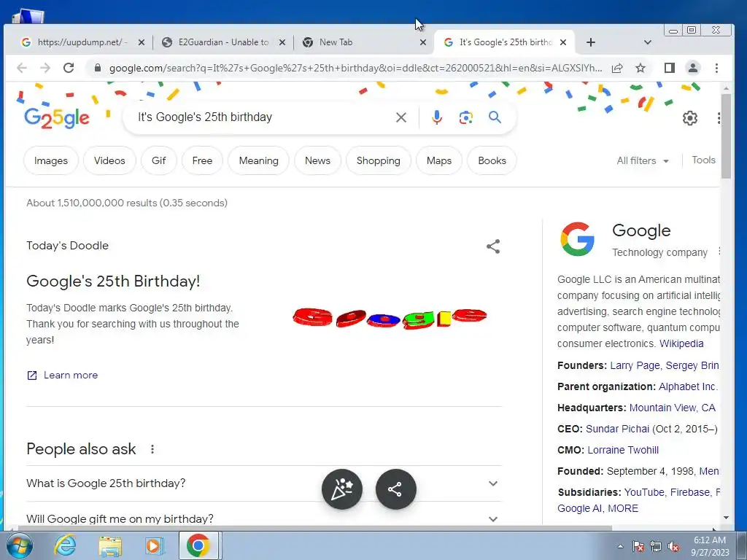Open the Larry Page link
Image resolution: width=747 pixels, height=560 pixels.
635,365
